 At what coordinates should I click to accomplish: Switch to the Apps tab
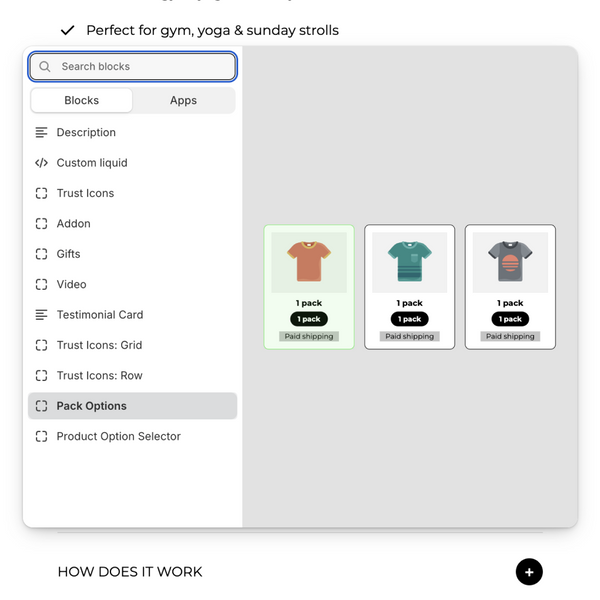pos(183,101)
